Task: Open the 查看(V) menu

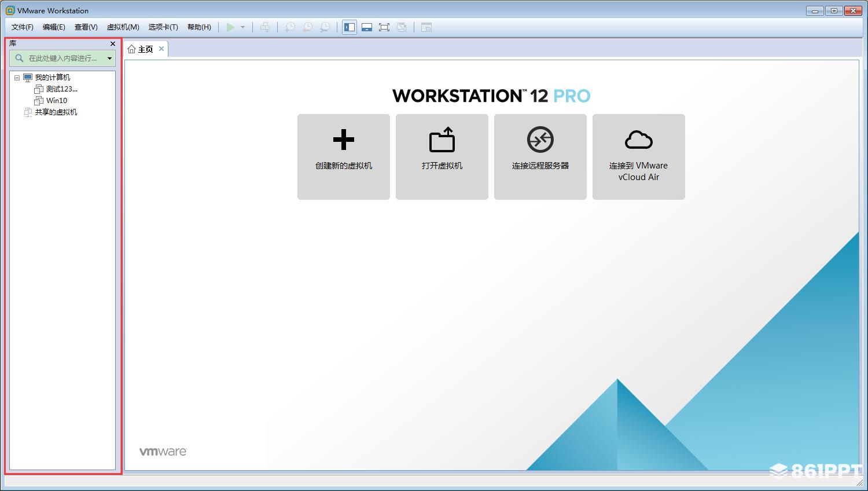Action: 86,27
